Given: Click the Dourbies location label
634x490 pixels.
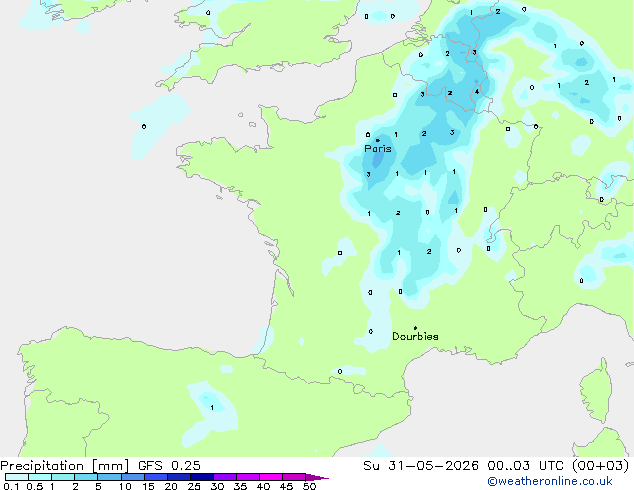Looking at the screenshot, I should [x=415, y=336].
